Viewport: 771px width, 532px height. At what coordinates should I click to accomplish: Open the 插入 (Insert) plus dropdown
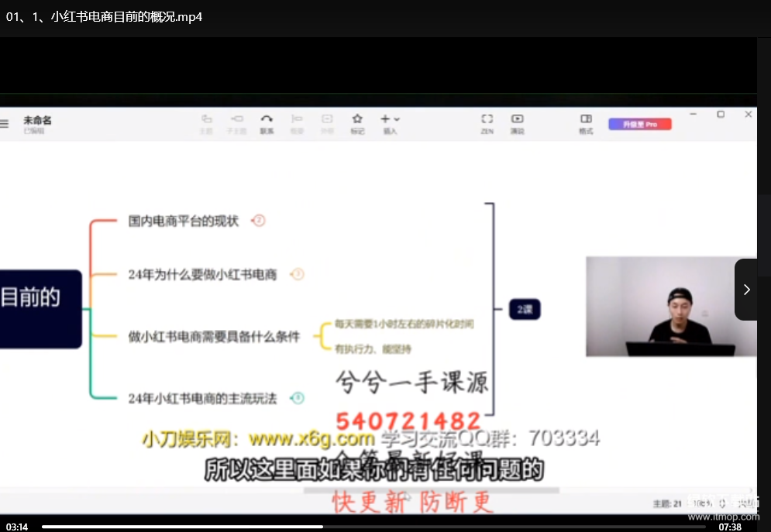(x=390, y=124)
